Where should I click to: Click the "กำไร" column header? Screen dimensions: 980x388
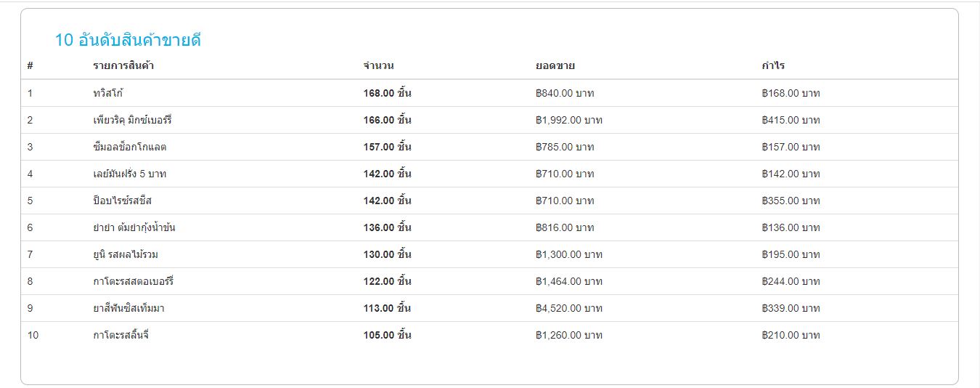[x=773, y=66]
